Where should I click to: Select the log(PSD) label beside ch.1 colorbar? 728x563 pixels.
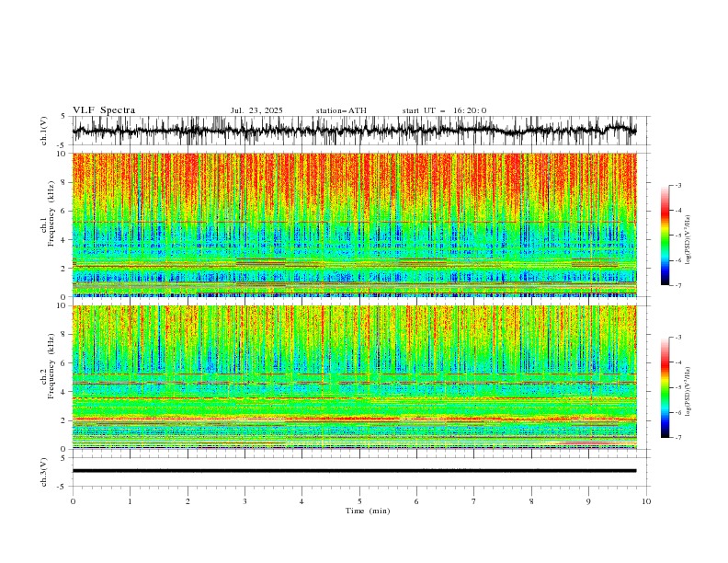(x=688, y=240)
